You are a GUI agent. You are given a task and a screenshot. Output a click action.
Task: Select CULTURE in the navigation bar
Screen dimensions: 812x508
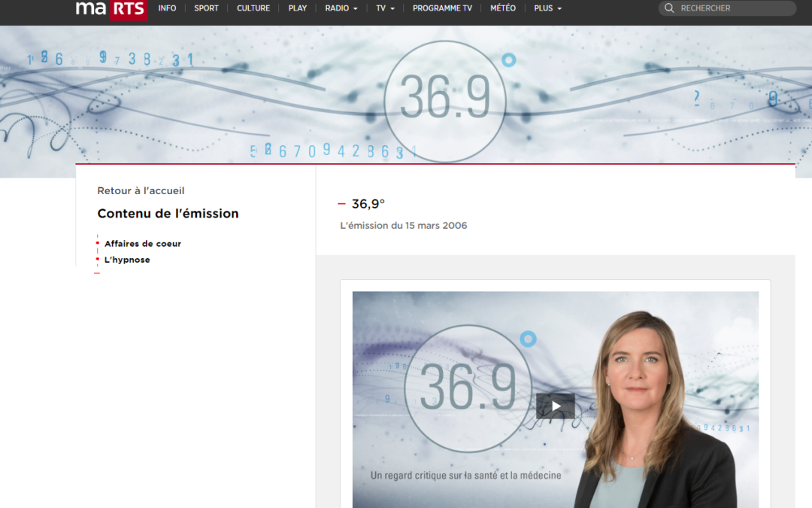tap(253, 8)
